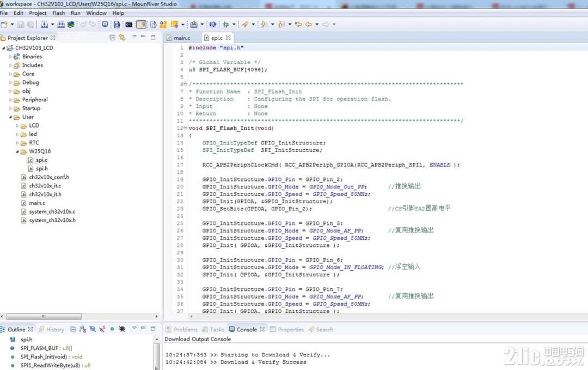
Task: Click the Next Annotation toolbar icon
Action: tap(264, 25)
